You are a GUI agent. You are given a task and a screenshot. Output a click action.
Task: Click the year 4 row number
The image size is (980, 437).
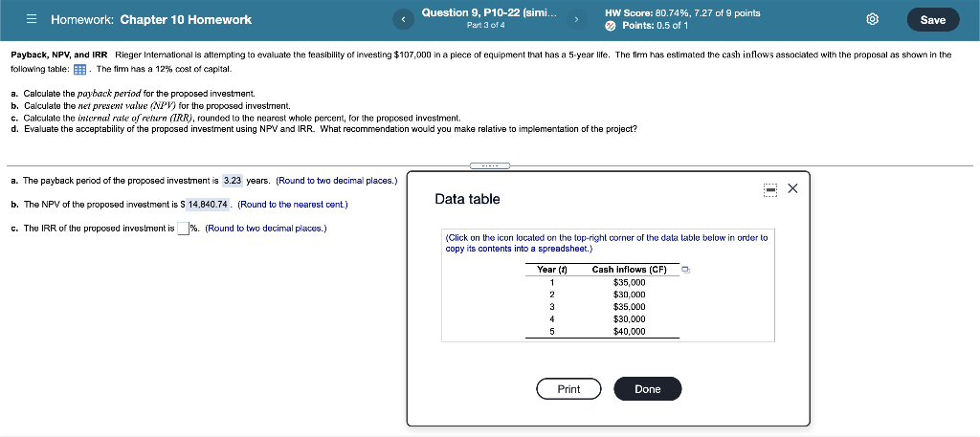click(552, 319)
